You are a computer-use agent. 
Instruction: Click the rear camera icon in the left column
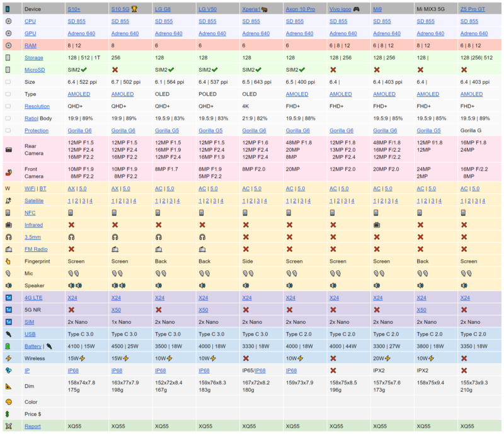(8, 150)
